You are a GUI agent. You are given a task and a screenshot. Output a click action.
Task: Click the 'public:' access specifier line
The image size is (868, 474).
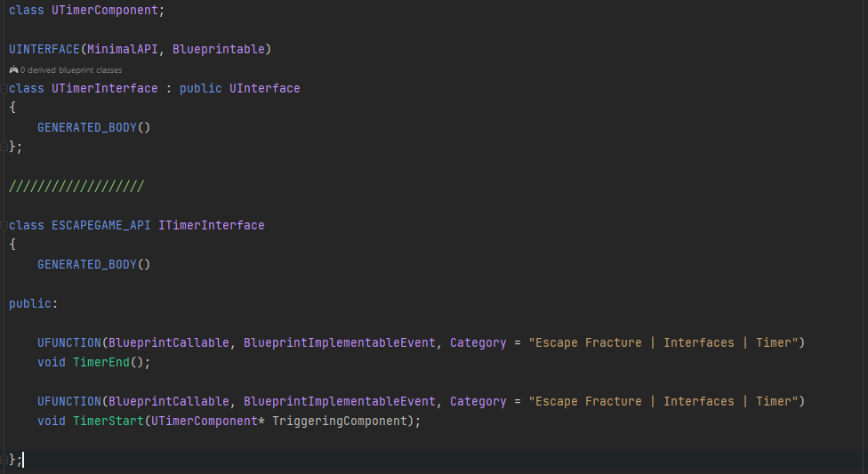pyautogui.click(x=33, y=303)
